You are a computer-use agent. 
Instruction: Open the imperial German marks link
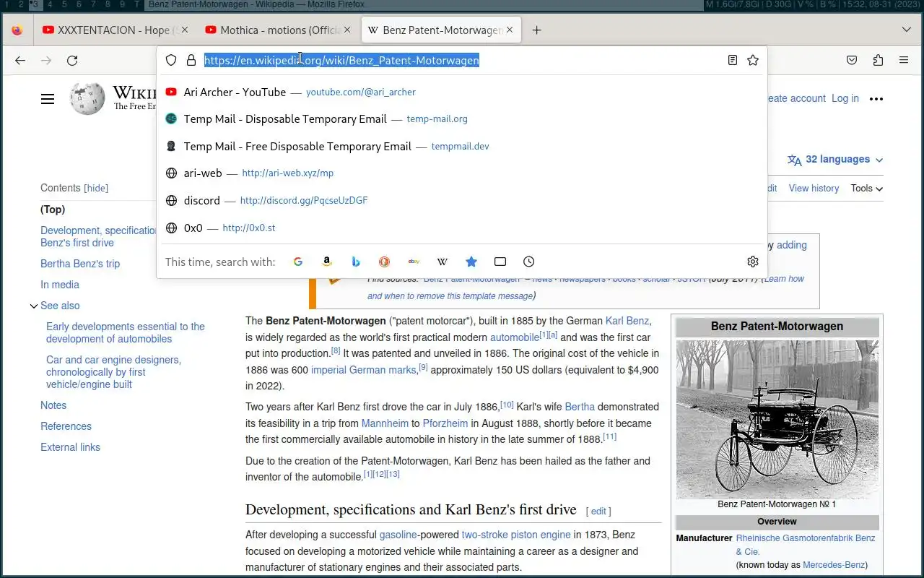pos(363,370)
